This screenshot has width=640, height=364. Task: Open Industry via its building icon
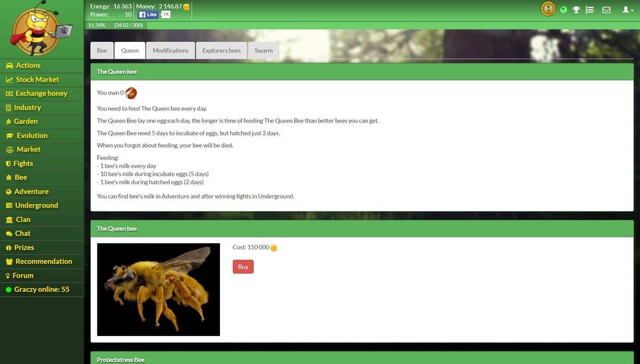[x=9, y=108]
